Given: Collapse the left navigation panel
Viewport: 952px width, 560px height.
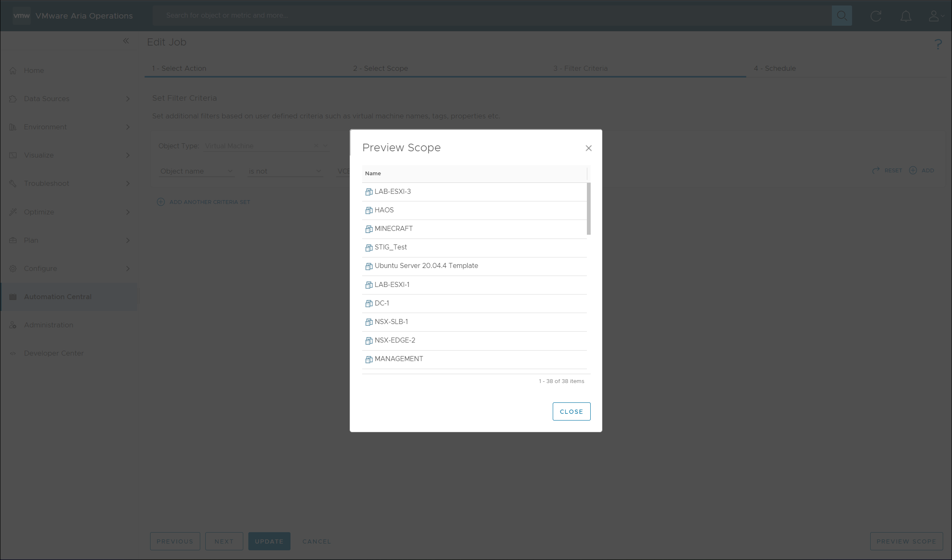Looking at the screenshot, I should point(126,41).
